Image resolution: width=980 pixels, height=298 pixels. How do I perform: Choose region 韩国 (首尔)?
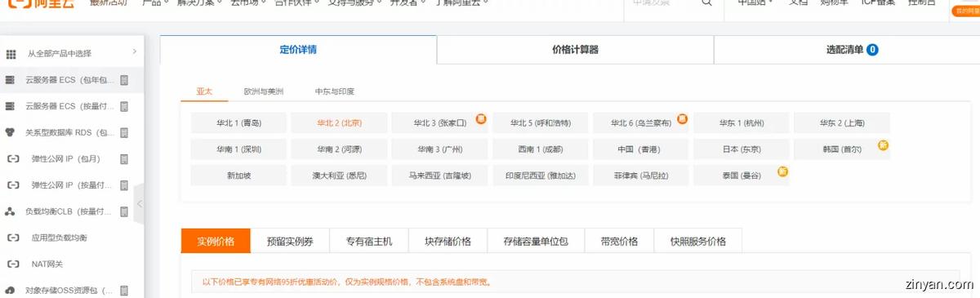click(841, 149)
